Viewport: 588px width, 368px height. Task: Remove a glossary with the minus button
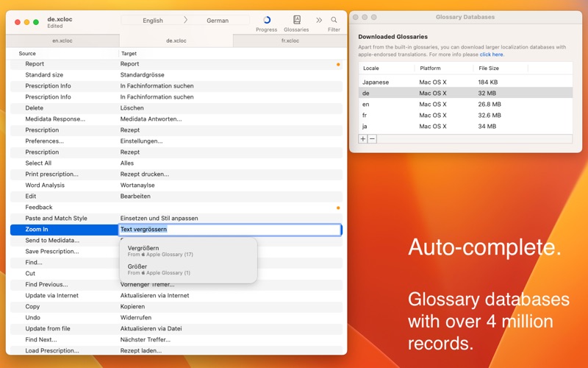tap(372, 139)
